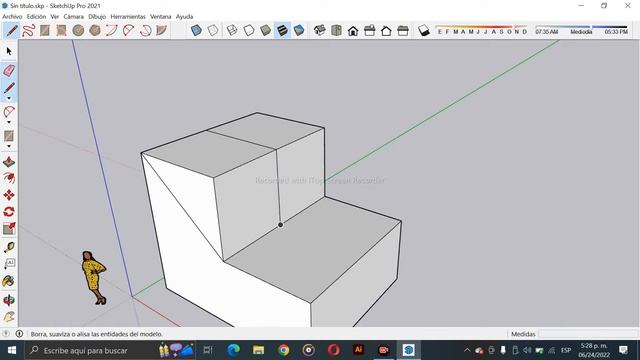Select the human scale figure in model

click(x=94, y=278)
